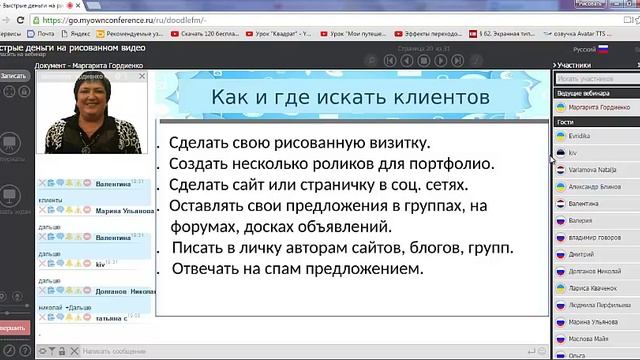Screen dimensions: 640x360
Task: Ban user Долганов Николай in chat
Action: click(x=87, y=290)
